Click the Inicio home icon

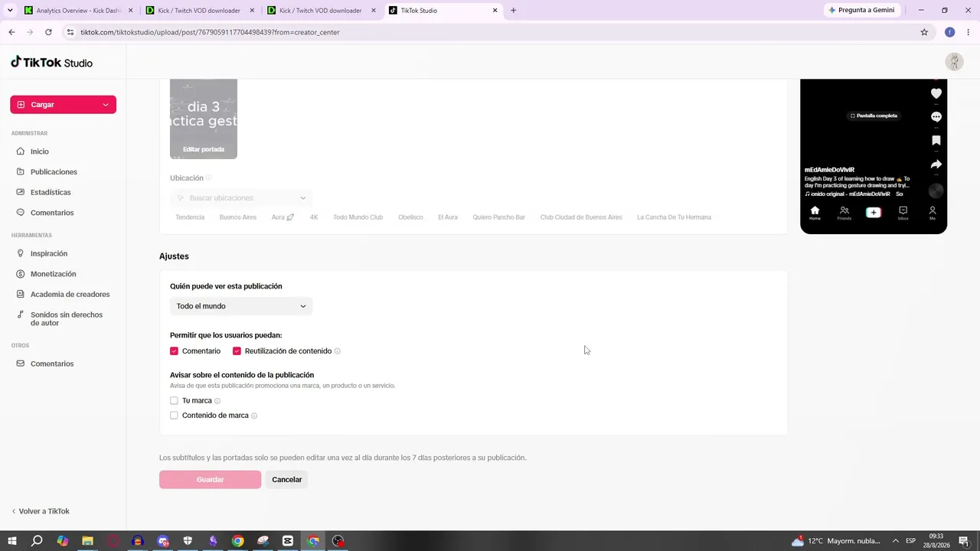(x=21, y=152)
